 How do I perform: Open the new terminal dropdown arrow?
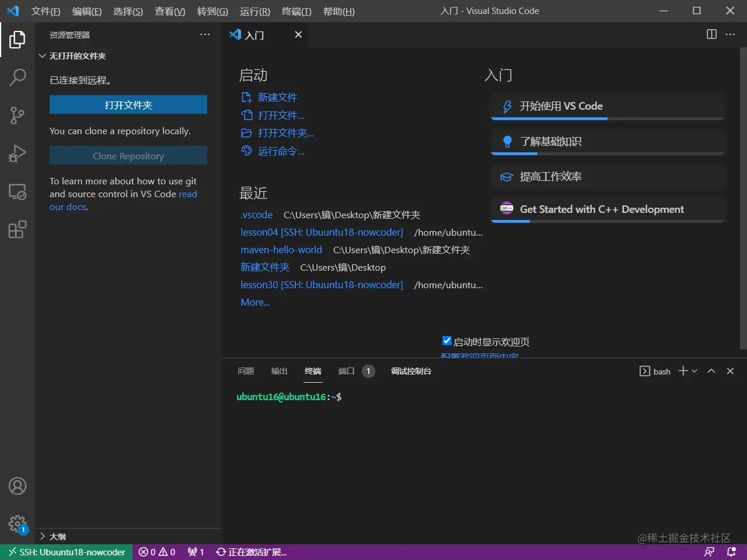pyautogui.click(x=694, y=371)
